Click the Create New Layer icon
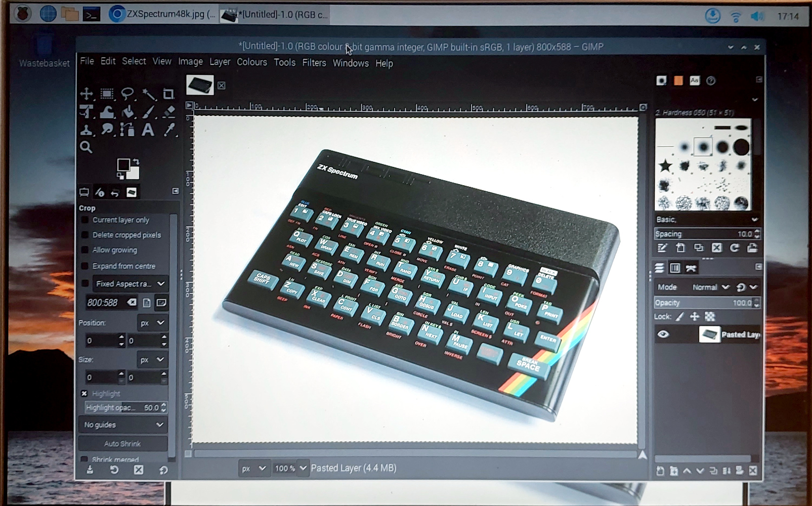 (660, 471)
